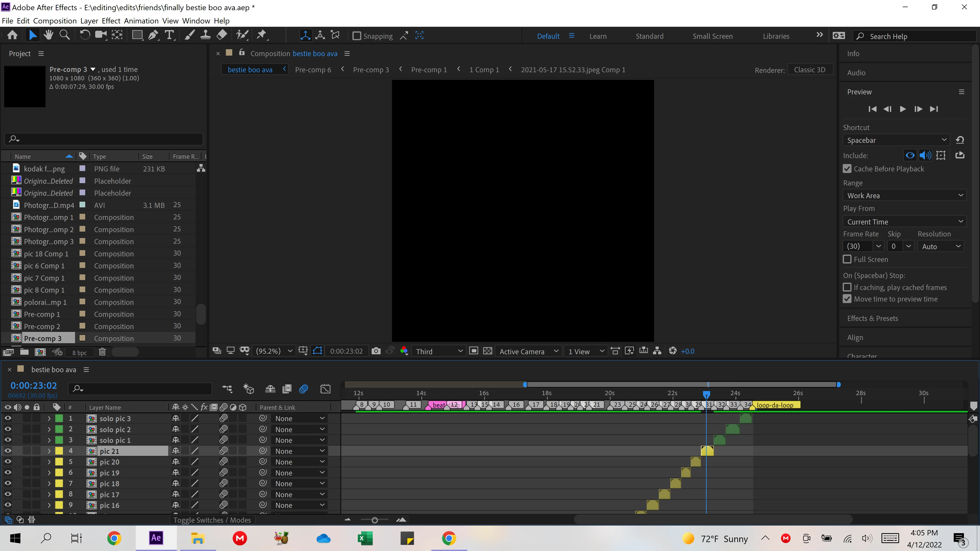Screen dimensions: 980x551
Task: Open the Animation menu
Action: tap(141, 21)
